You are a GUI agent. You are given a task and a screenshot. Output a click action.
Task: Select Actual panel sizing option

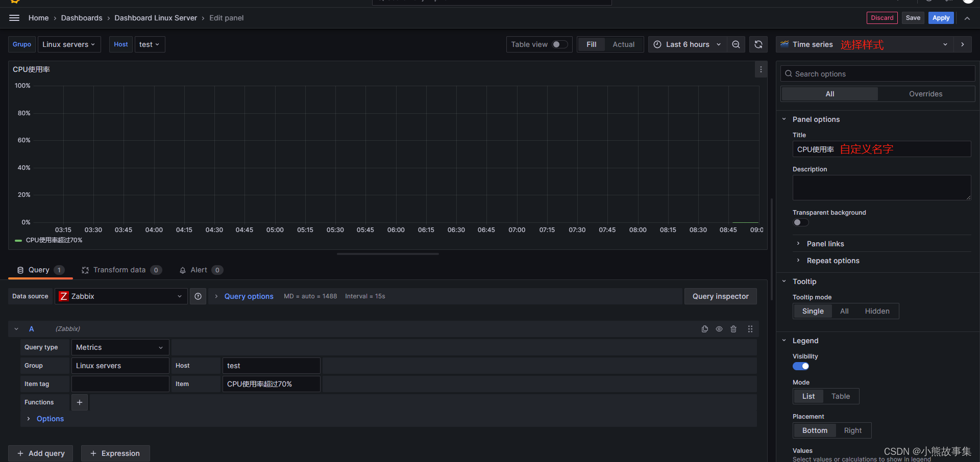[624, 44]
